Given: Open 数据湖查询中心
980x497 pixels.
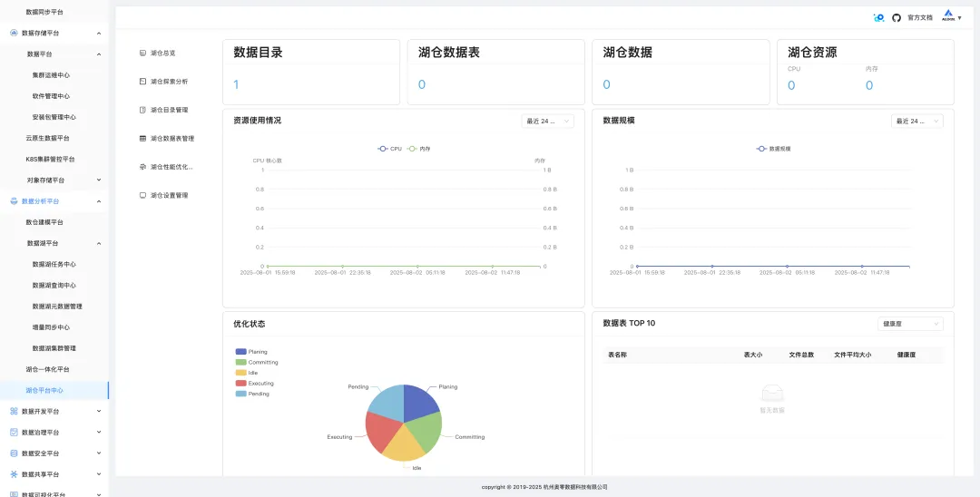Looking at the screenshot, I should click(x=54, y=286).
